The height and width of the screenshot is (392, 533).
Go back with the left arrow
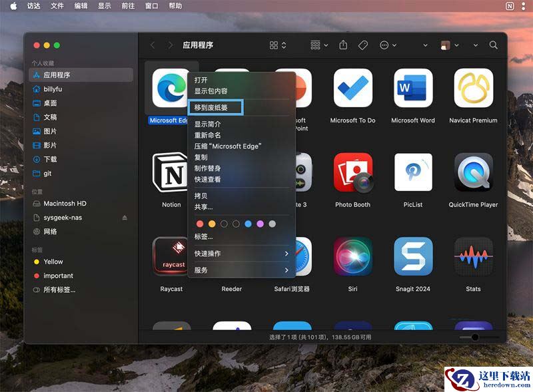153,45
